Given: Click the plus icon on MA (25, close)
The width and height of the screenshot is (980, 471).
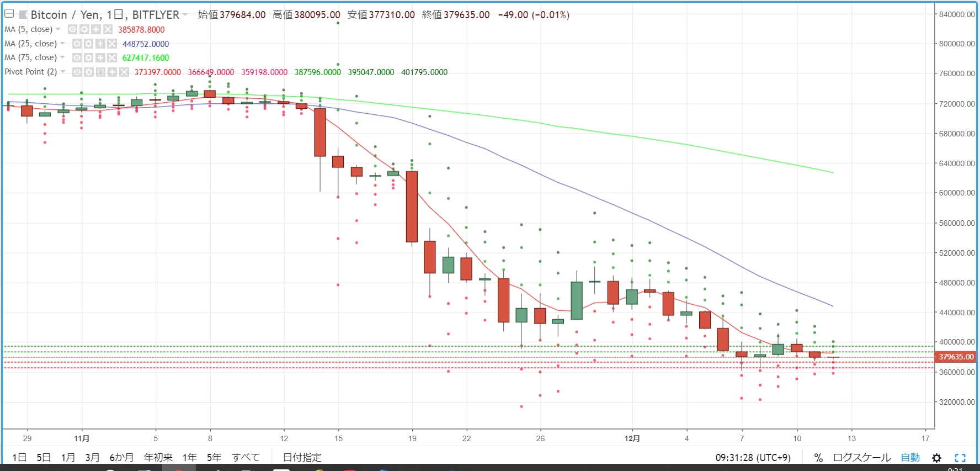Looking at the screenshot, I should point(100,44).
